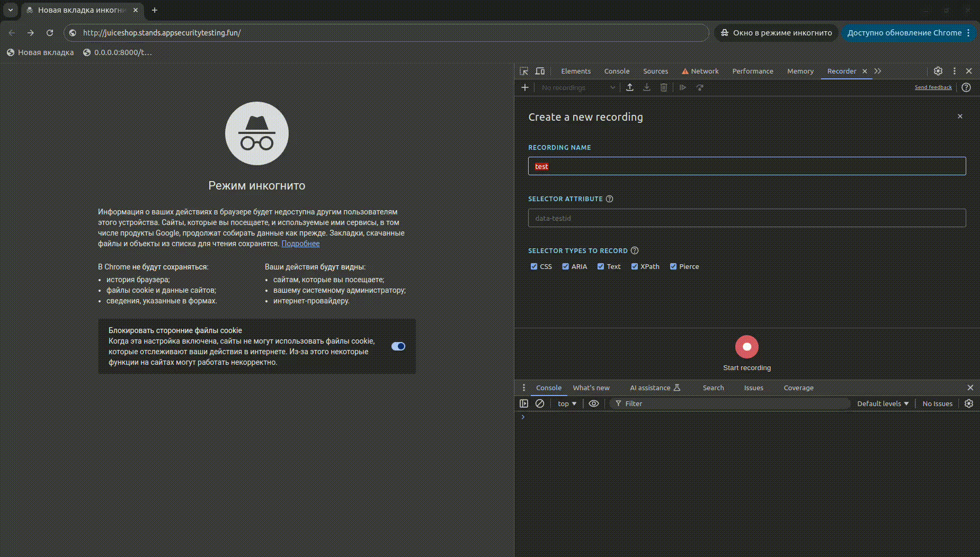Click the Recorder help question icon
This screenshot has height=557, width=980.
click(x=966, y=87)
